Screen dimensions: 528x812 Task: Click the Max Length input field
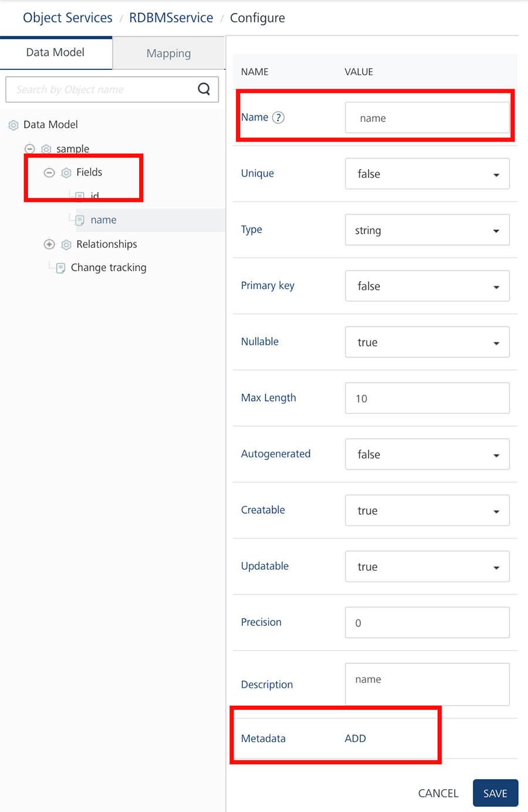point(427,399)
